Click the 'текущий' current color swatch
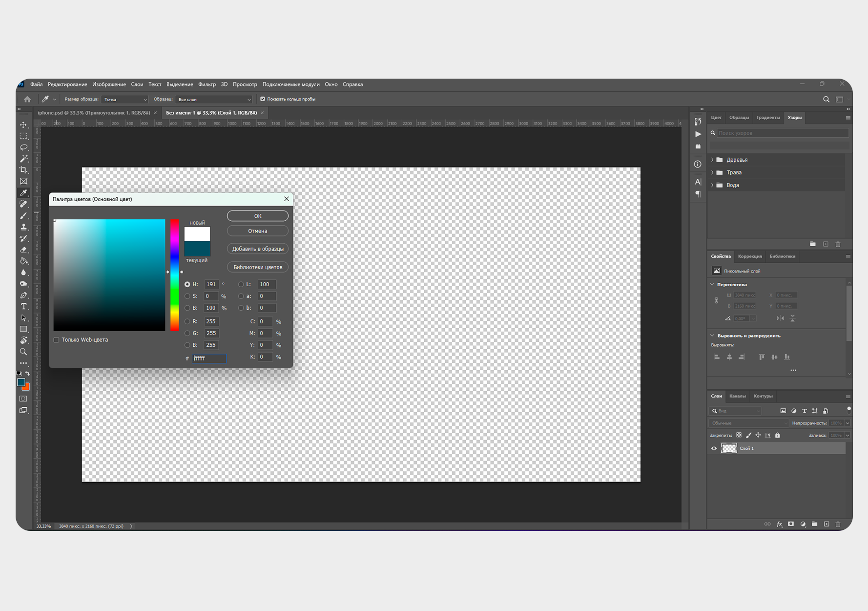This screenshot has height=611, width=868. coord(197,249)
